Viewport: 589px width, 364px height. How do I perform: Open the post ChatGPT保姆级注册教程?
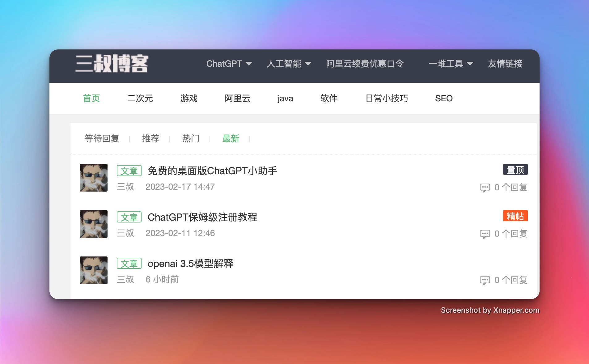(202, 217)
